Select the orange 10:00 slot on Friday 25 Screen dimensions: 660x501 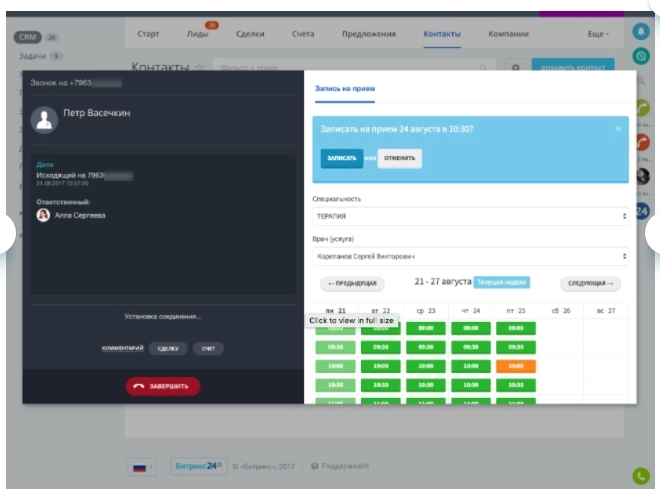tap(515, 366)
